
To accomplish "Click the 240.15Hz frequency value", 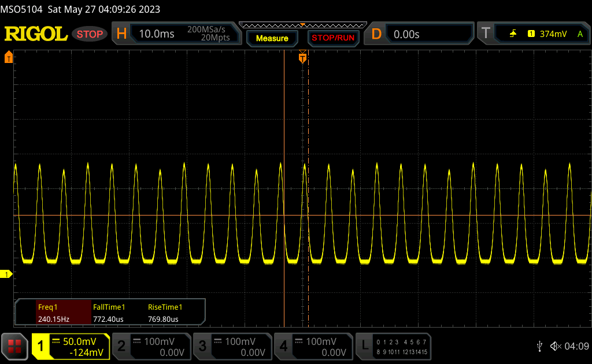I will [54, 319].
